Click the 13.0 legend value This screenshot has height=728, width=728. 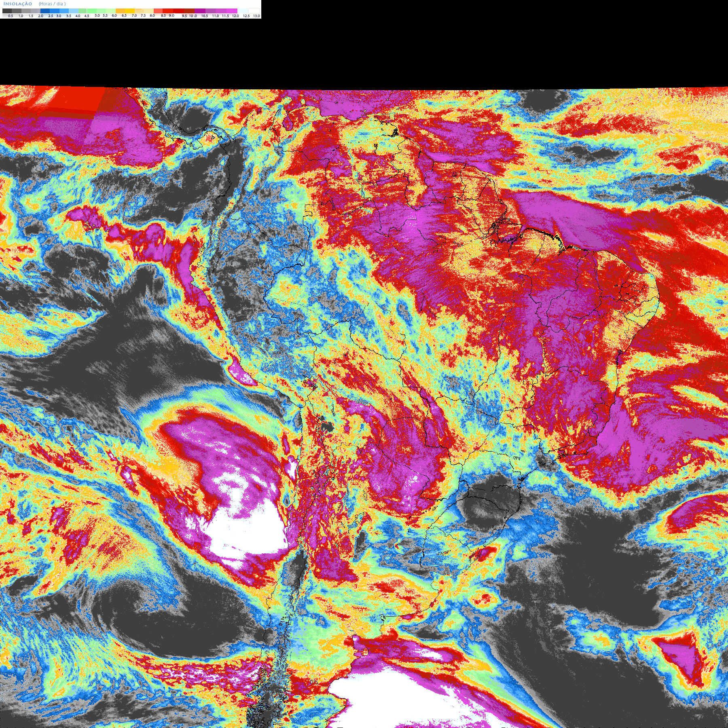[x=256, y=16]
